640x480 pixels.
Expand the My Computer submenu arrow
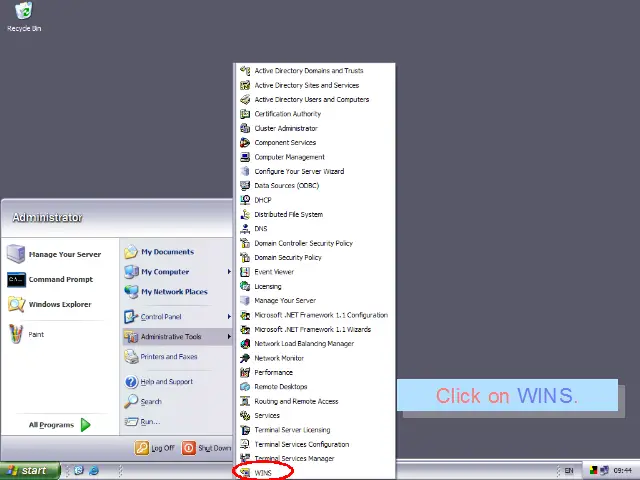(x=229, y=271)
